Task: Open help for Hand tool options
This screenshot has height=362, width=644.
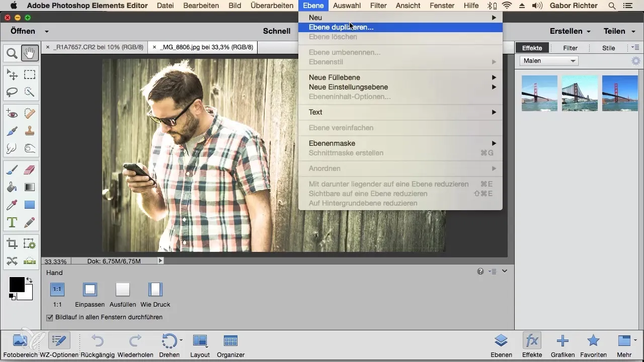Action: (x=480, y=271)
